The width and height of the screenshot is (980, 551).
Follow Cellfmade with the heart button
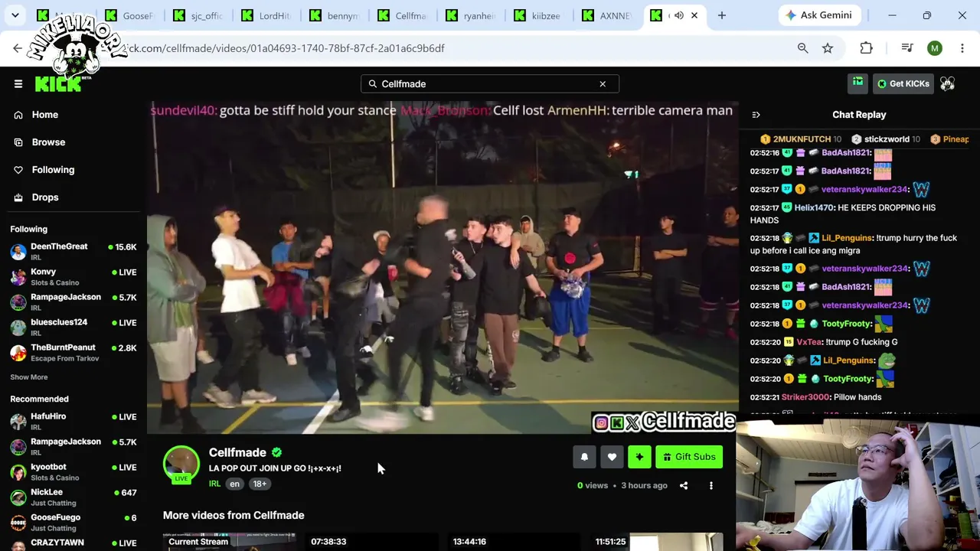[612, 457]
